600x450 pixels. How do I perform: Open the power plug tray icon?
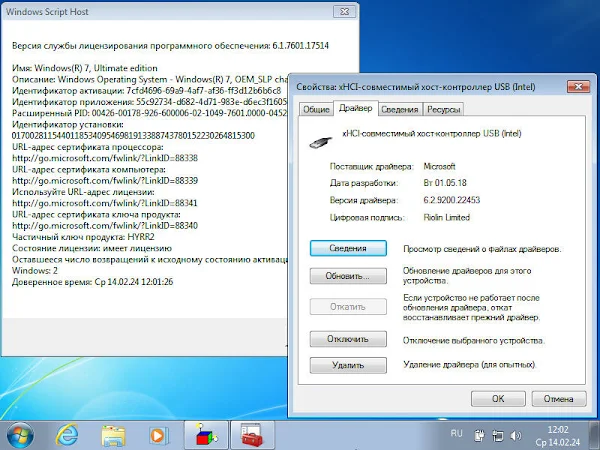[x=479, y=435]
